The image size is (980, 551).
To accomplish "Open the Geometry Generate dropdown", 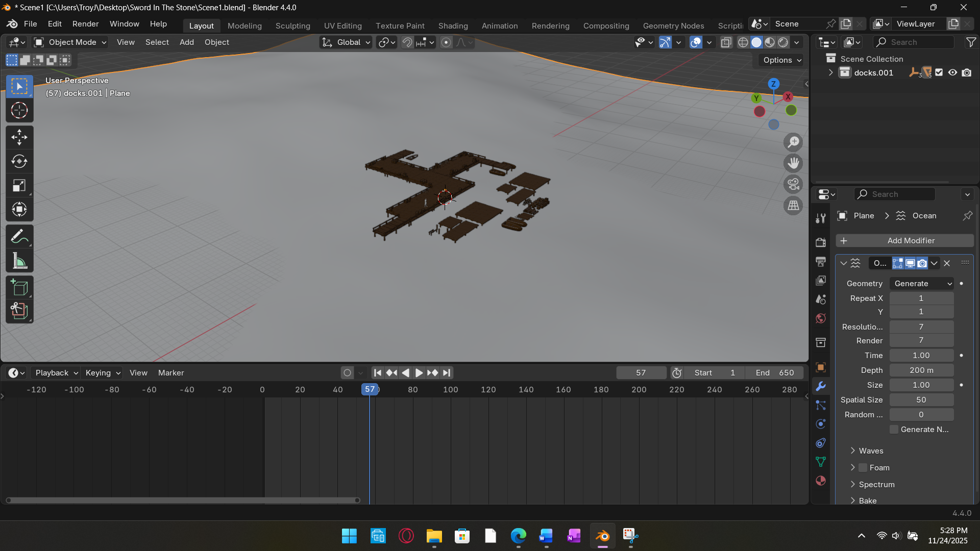I will pyautogui.click(x=922, y=284).
